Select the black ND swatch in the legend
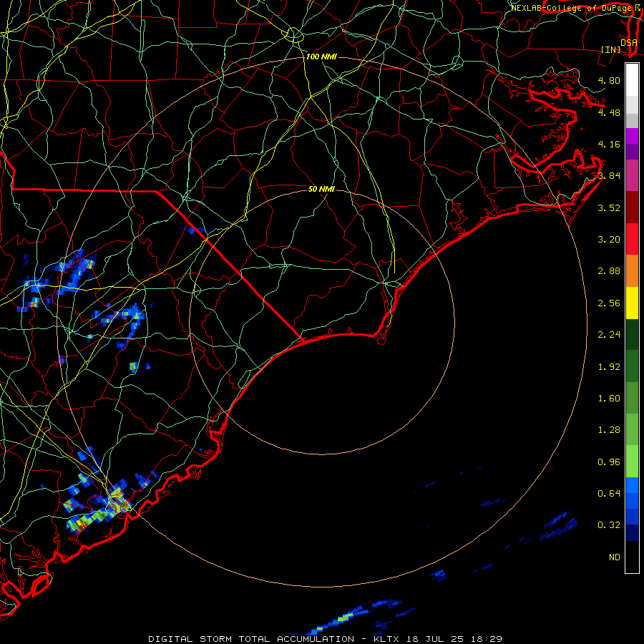Screen dimensions: 644x644 click(632, 557)
